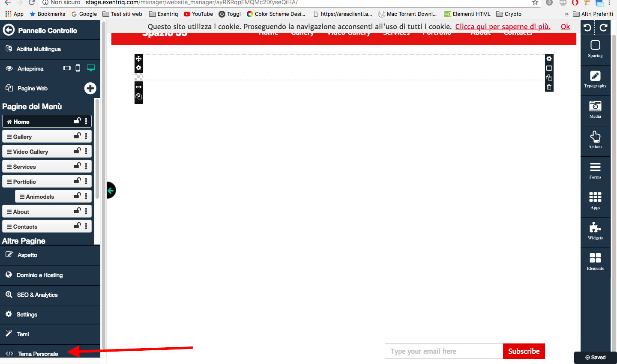The height and width of the screenshot is (364, 617).
Task: Open the Elements panel
Action: click(x=595, y=262)
